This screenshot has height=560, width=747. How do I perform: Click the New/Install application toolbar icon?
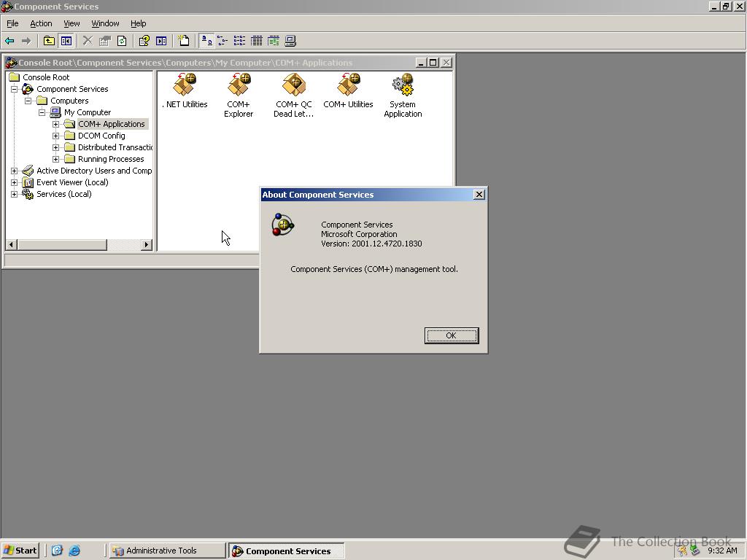click(x=183, y=41)
